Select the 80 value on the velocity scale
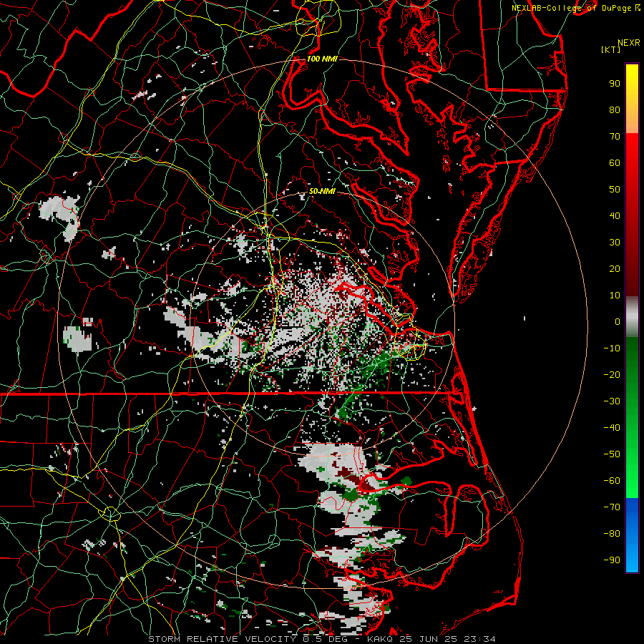The width and height of the screenshot is (644, 644). click(615, 109)
